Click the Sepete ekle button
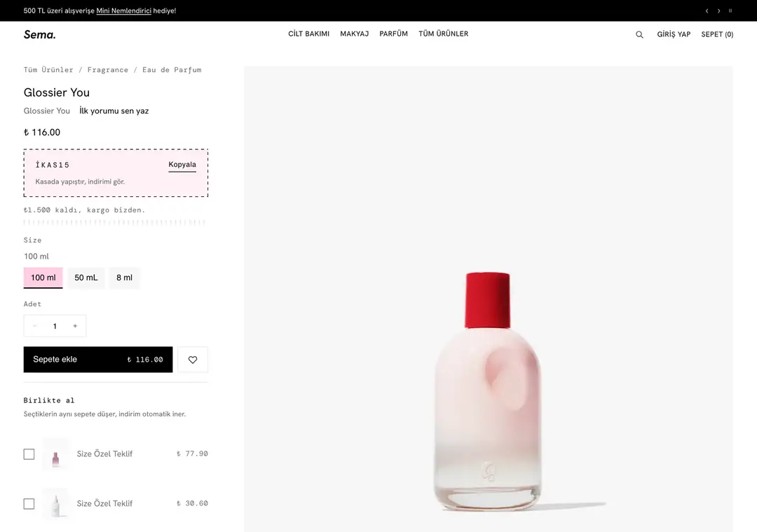This screenshot has width=757, height=532. click(98, 360)
